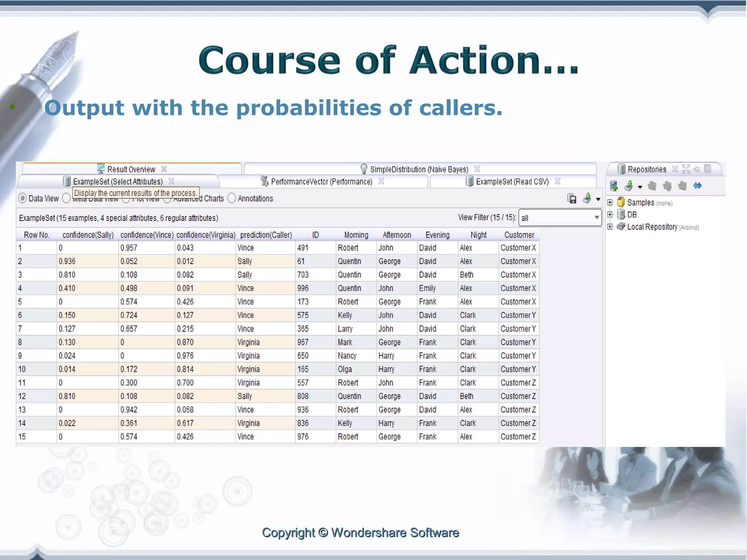Click the Local Repository drive icon
This screenshot has width=747, height=560.
point(621,226)
